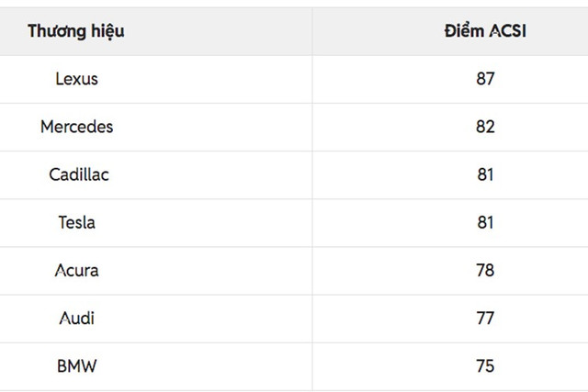The height and width of the screenshot is (392, 588).
Task: Select the Cadillac brand cell
Action: tap(78, 174)
